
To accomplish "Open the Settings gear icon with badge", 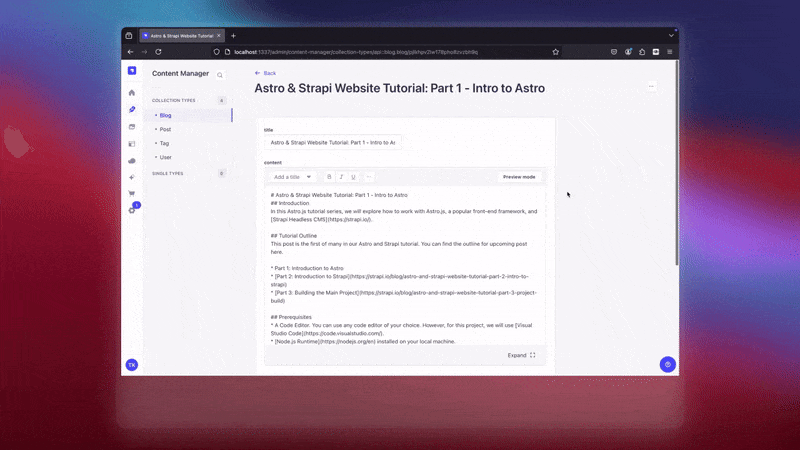I will pos(132,210).
